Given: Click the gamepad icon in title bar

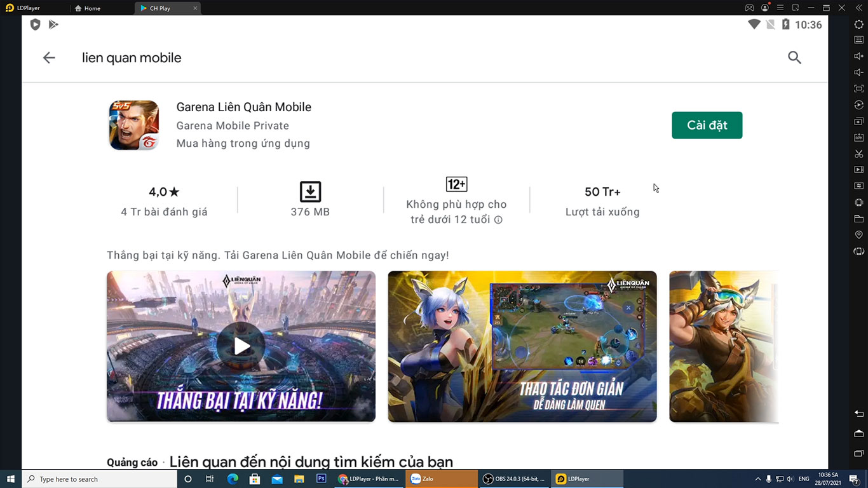Looking at the screenshot, I should coord(749,8).
